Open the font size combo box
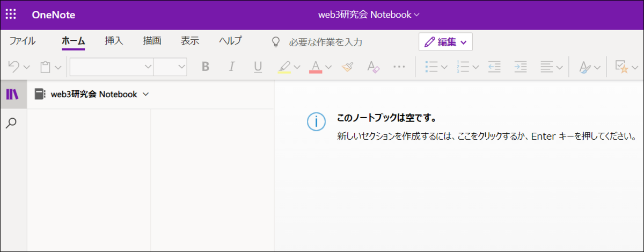The width and height of the screenshot is (644, 252). (170, 67)
